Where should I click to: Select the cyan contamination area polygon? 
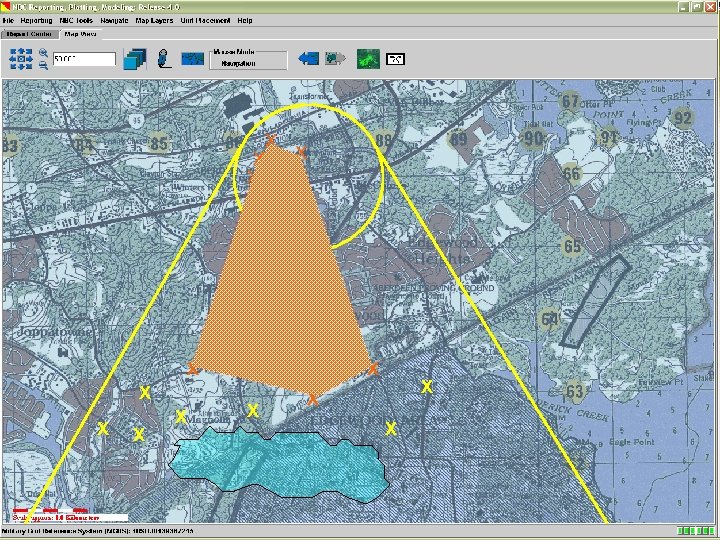(x=279, y=464)
